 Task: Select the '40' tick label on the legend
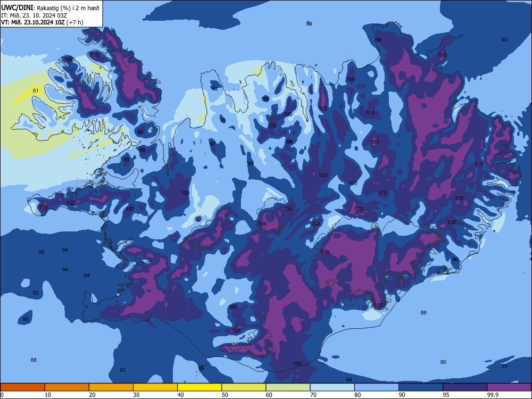[180, 395]
